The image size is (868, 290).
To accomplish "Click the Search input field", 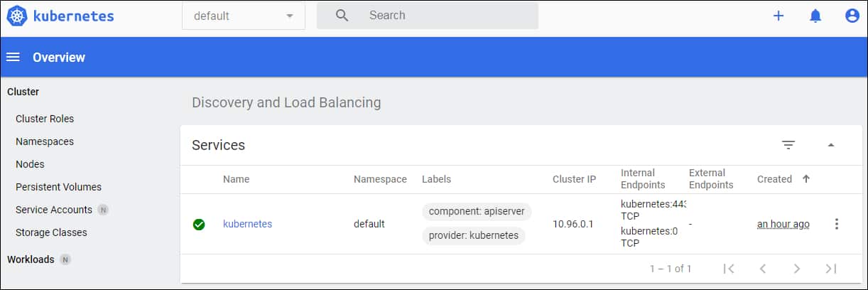I will (428, 16).
